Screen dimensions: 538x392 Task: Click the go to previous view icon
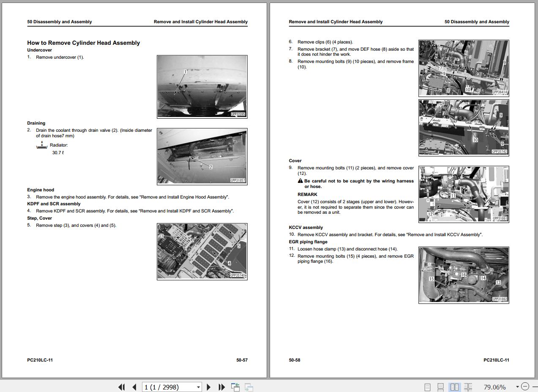pyautogui.click(x=235, y=387)
